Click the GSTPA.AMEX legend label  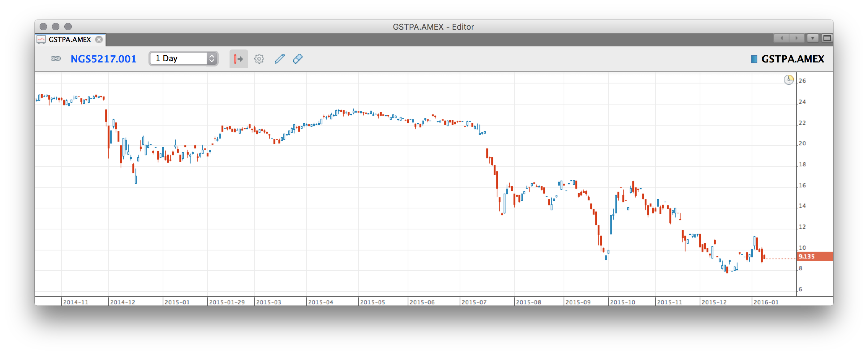pos(793,59)
